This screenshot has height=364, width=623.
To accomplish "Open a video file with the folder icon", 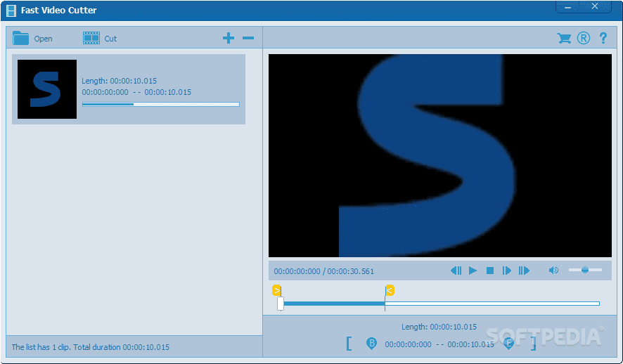I will pos(20,38).
